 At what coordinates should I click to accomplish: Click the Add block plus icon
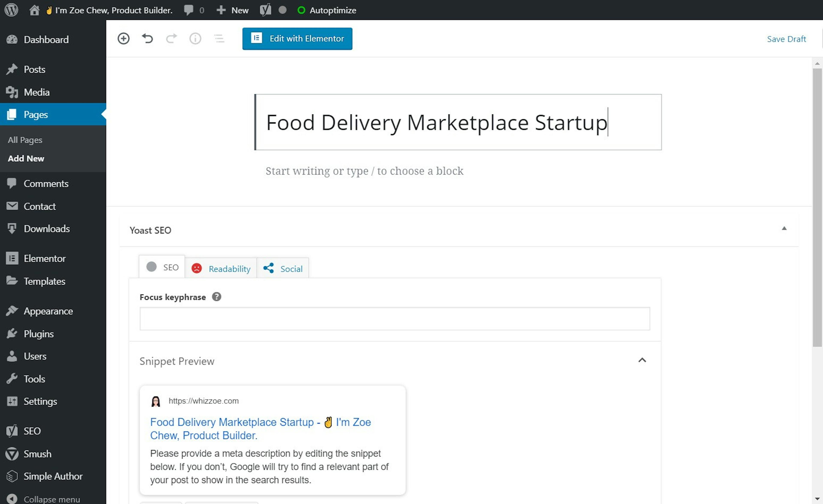pos(123,38)
